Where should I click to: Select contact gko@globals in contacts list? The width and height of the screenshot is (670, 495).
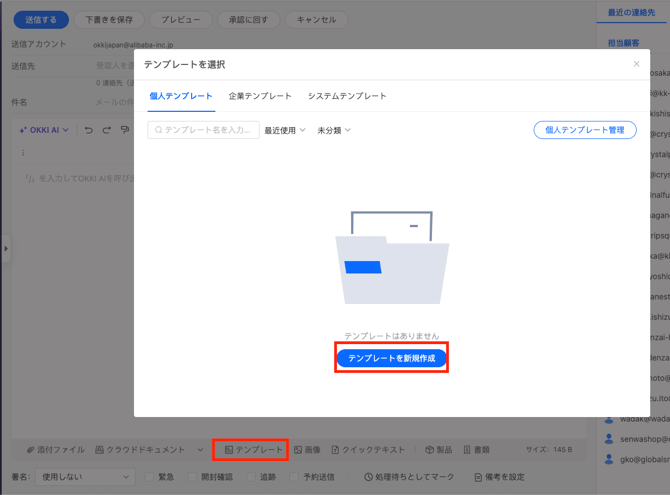tap(637, 460)
